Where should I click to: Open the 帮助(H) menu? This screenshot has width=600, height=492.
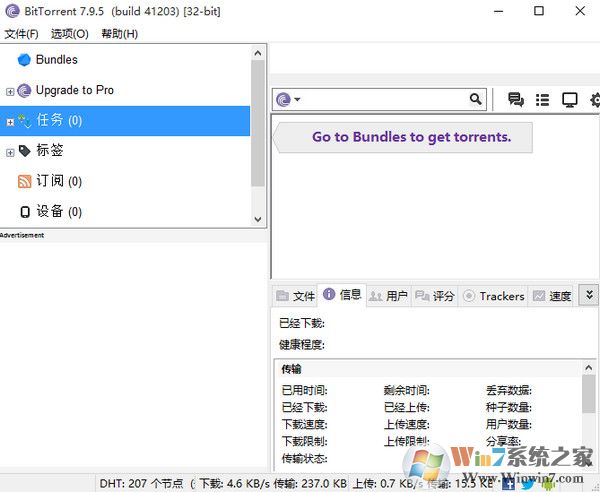point(119,34)
